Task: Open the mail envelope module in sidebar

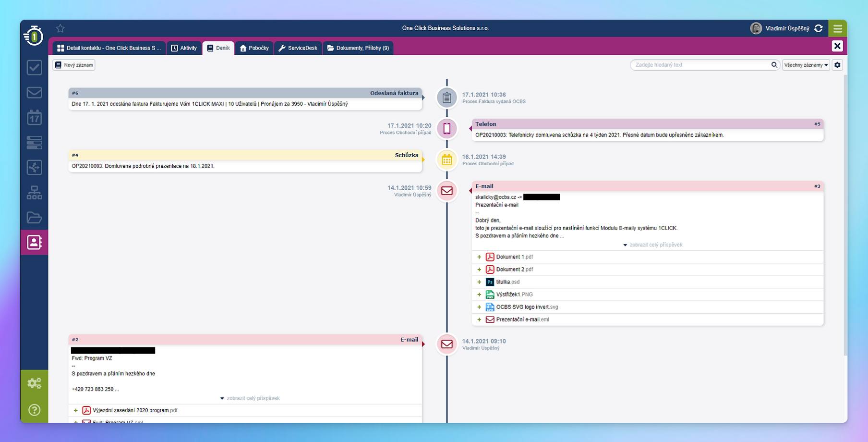Action: click(34, 92)
